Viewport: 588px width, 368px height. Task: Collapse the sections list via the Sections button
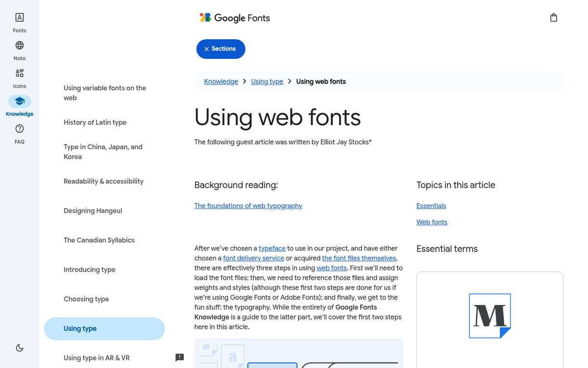(x=220, y=49)
